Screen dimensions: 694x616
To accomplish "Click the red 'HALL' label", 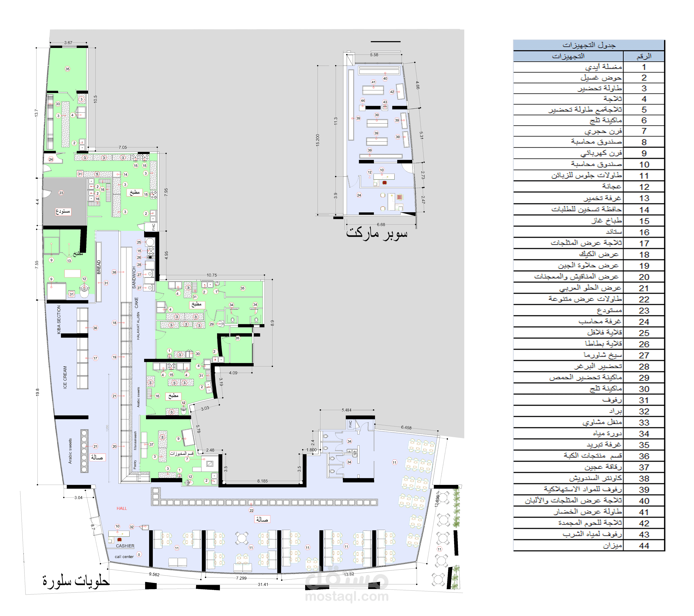I will 122,508.
